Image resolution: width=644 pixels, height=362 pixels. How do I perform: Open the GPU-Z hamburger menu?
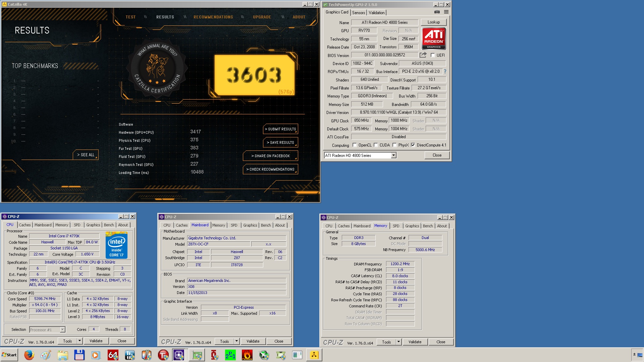[x=446, y=12]
